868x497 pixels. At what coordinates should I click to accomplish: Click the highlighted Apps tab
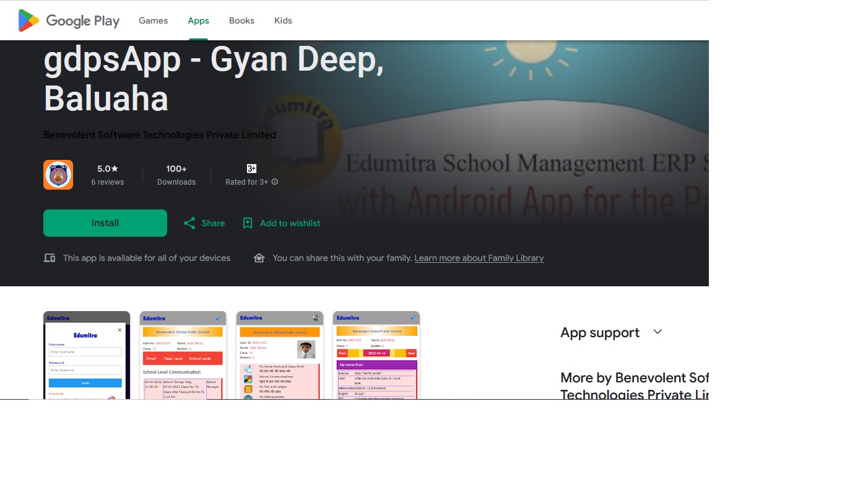(198, 20)
